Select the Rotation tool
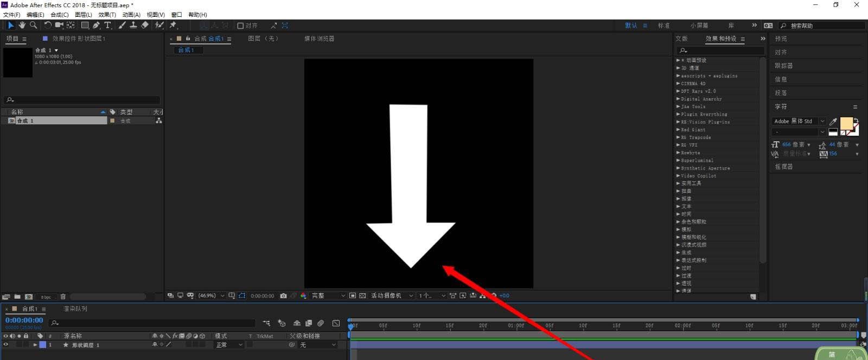 [48, 25]
